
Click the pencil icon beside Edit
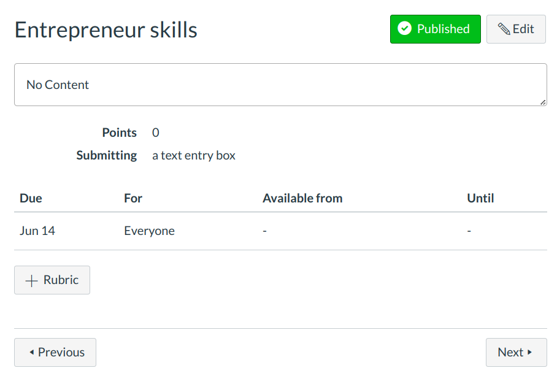click(x=504, y=29)
